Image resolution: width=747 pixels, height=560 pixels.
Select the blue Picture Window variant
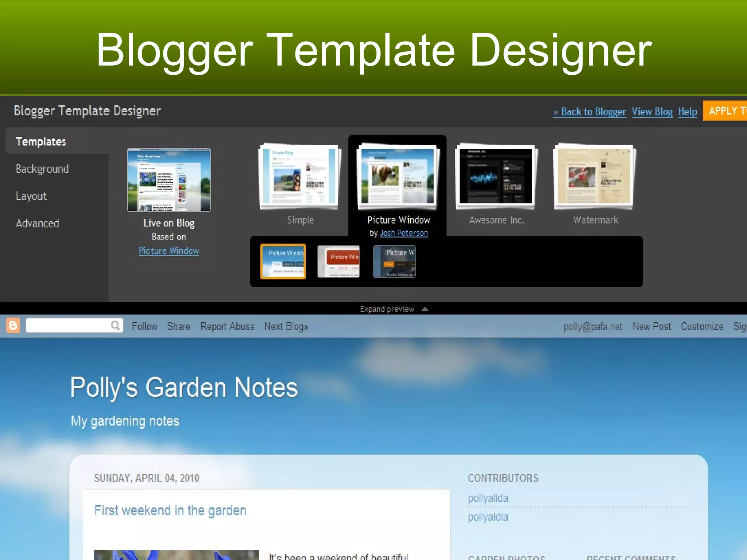pyautogui.click(x=283, y=261)
